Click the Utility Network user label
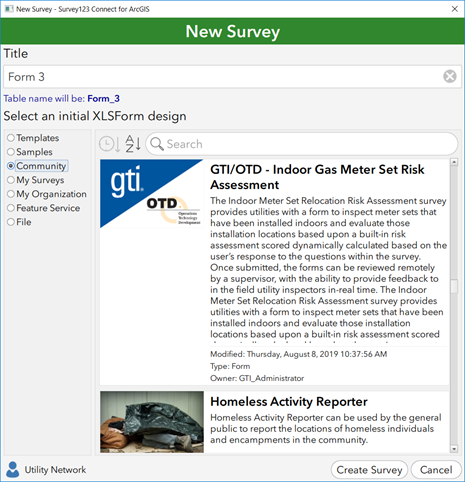This screenshot has width=465, height=482. coord(55,470)
